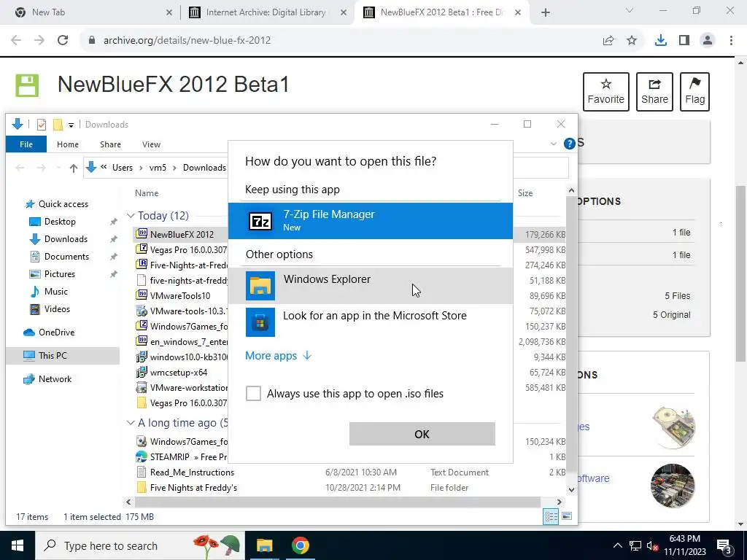Viewport: 747px width, 560px height.
Task: Click the horizontal scrollbar in Explorer
Action: pyautogui.click(x=338, y=502)
